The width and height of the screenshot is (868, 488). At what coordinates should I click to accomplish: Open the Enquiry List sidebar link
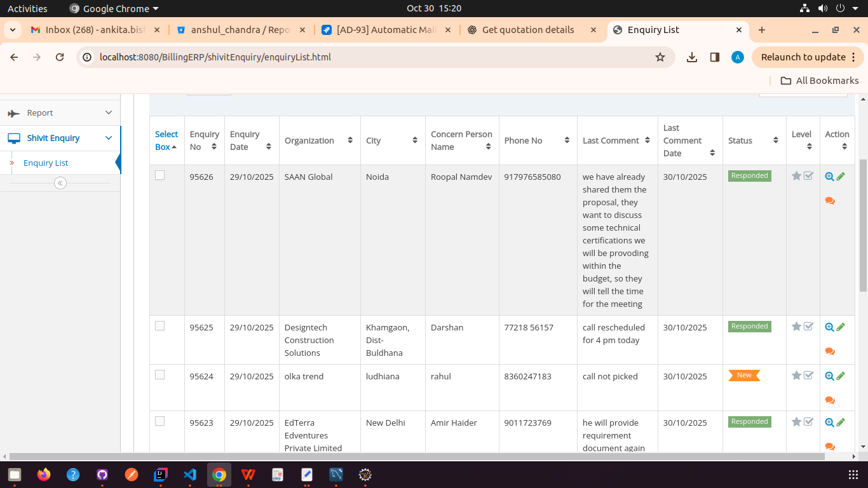46,163
